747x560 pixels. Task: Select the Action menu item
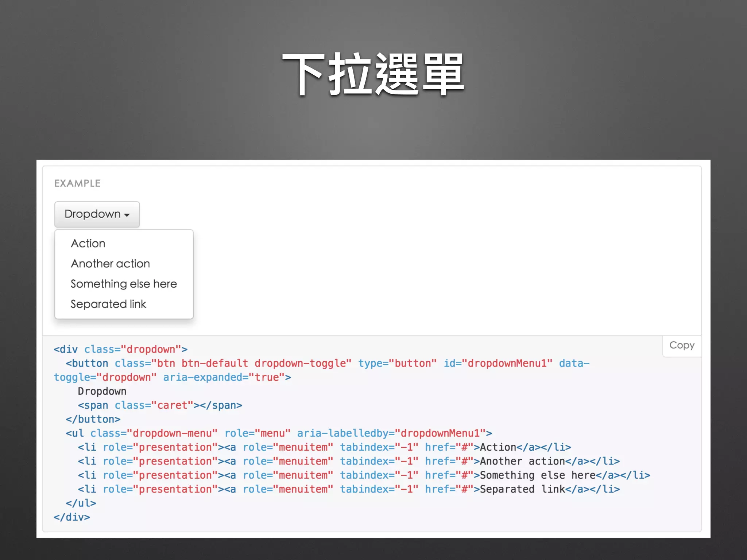88,243
